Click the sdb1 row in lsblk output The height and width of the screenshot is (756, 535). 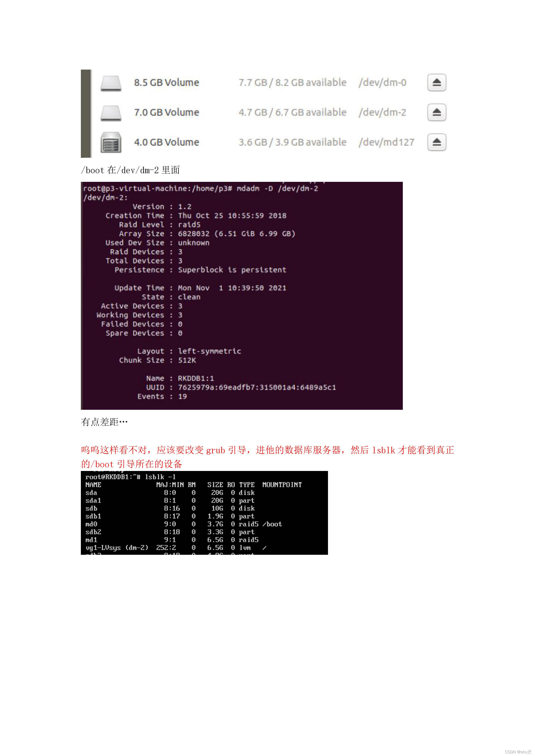[170, 516]
